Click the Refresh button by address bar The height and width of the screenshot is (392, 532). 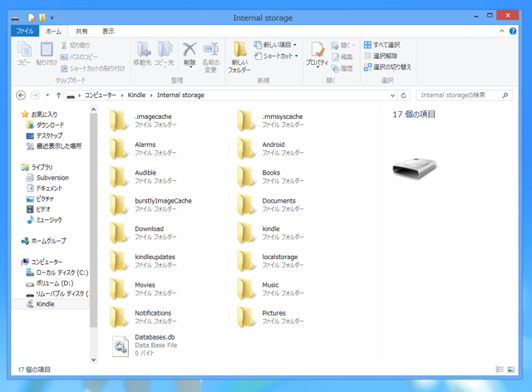tap(403, 96)
